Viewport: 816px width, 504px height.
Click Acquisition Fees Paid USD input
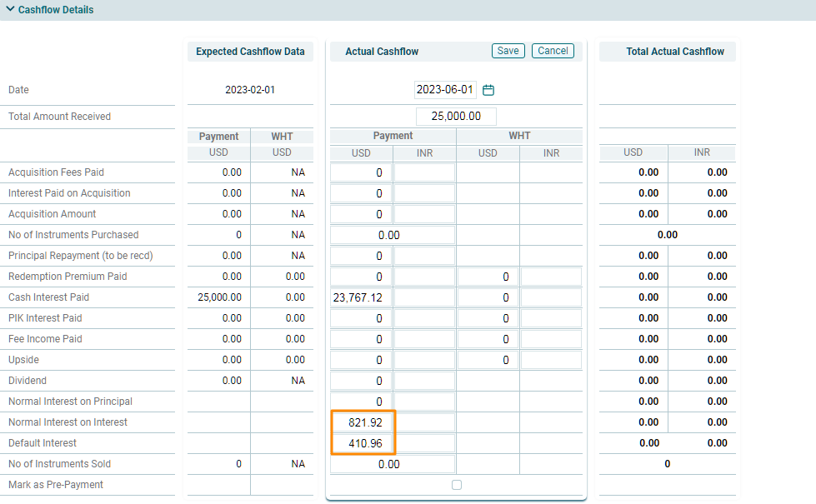pos(362,172)
